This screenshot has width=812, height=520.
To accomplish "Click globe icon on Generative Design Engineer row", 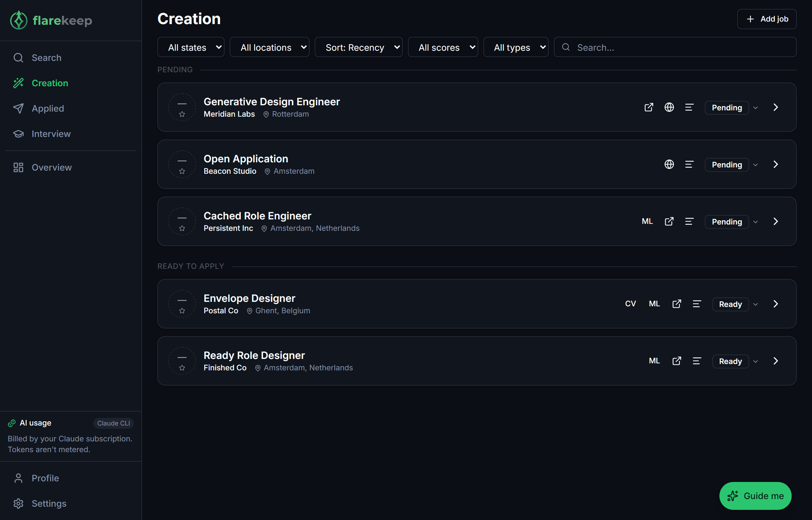I will (669, 107).
